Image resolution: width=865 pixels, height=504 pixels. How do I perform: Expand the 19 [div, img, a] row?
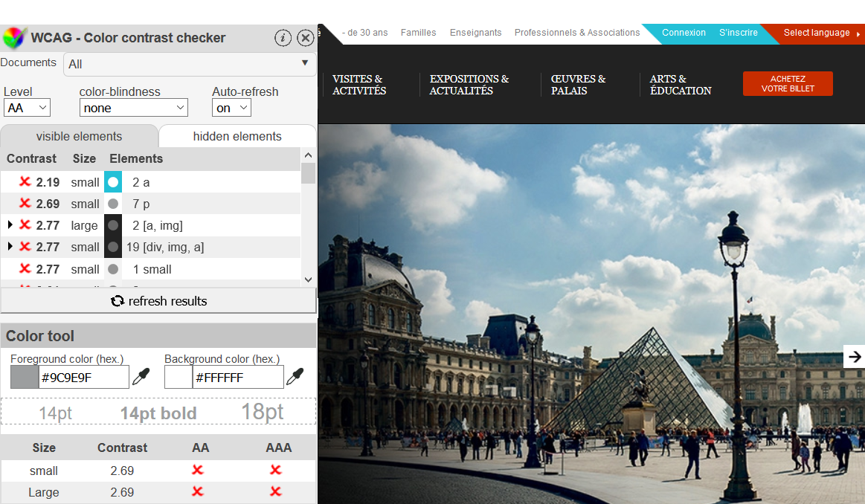pos(10,247)
